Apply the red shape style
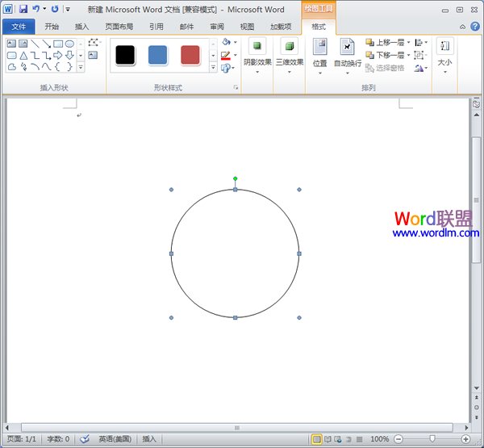 [190, 56]
